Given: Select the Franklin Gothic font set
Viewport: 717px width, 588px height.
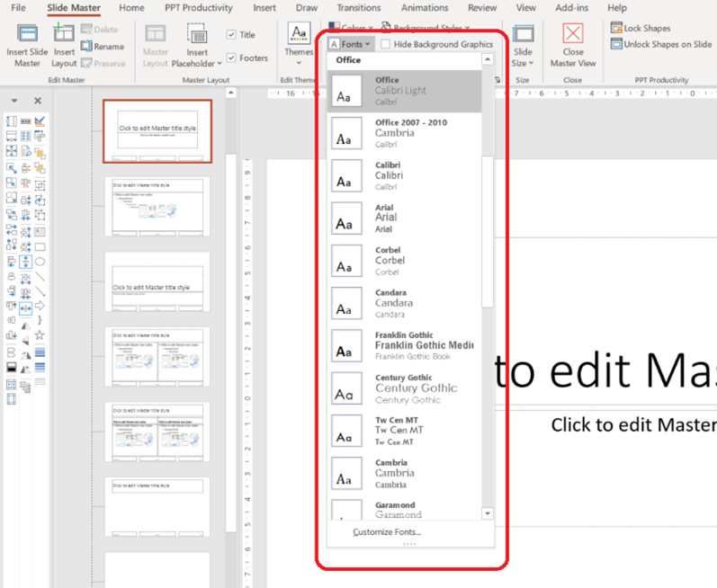Looking at the screenshot, I should [404, 346].
